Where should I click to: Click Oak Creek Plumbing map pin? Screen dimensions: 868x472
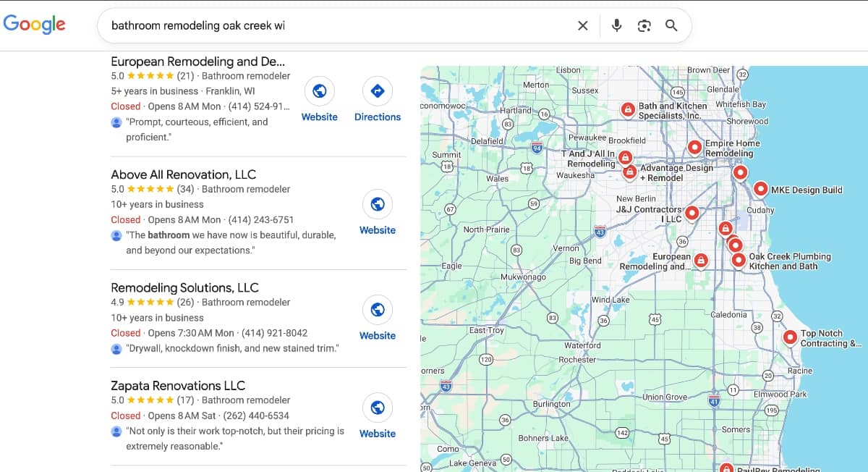click(738, 260)
